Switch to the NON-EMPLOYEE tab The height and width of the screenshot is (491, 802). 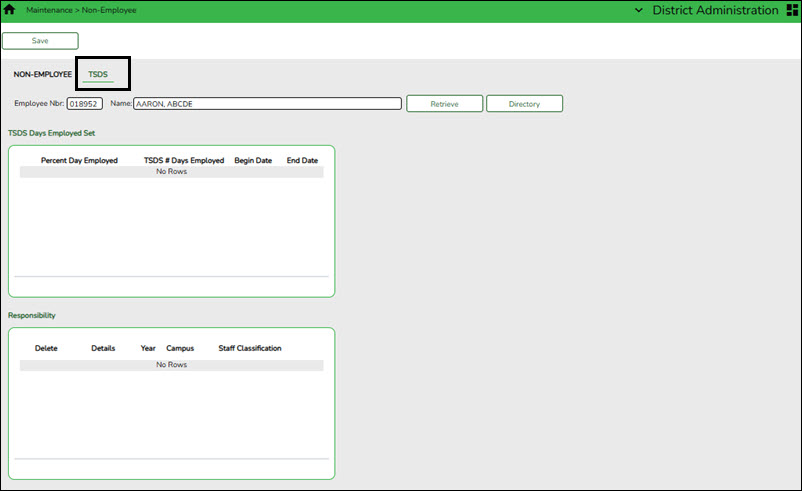point(42,75)
